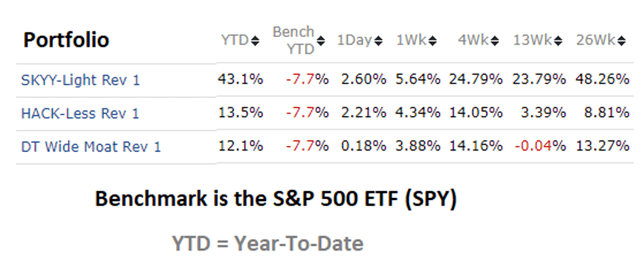Select the 3.88% 1Wk cell
Image resolution: width=644 pixels, height=268 pixels.
(418, 146)
